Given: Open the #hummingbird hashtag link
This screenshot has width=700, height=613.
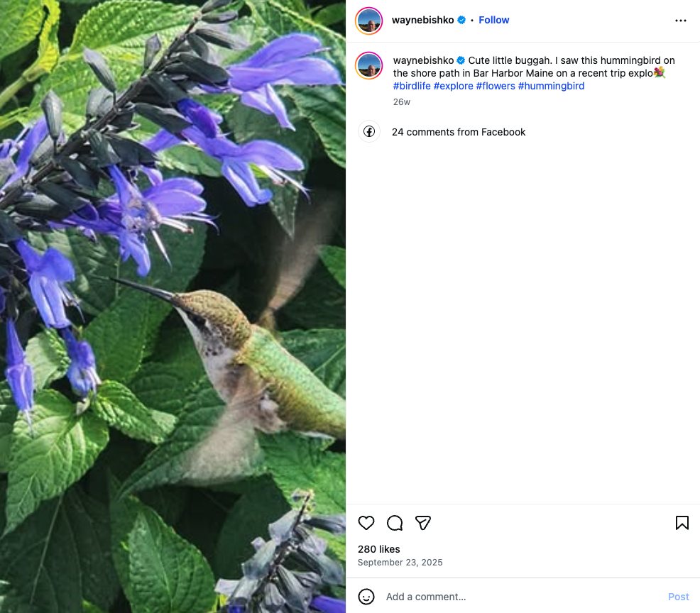Looking at the screenshot, I should pos(551,86).
